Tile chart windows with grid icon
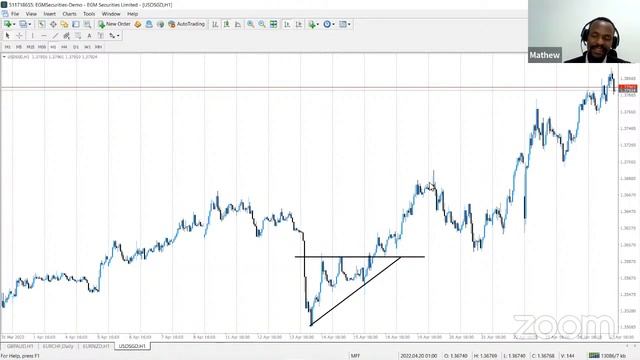640x360 pixels. point(273,24)
